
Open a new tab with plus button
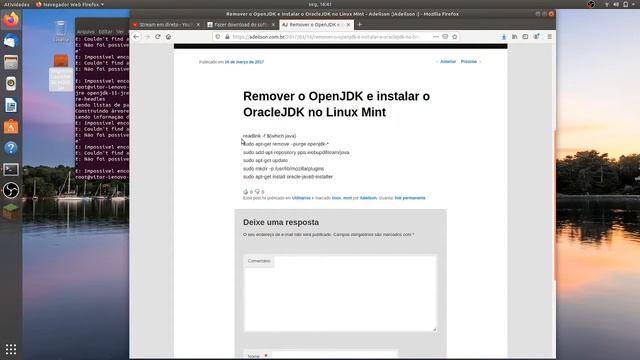(360, 24)
